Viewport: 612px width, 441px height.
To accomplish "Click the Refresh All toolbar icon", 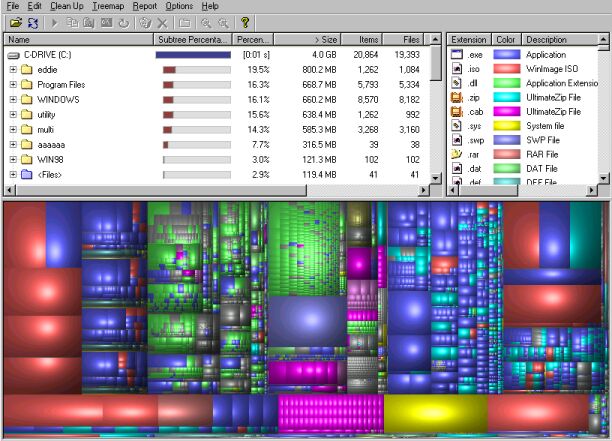I will [x=33, y=23].
